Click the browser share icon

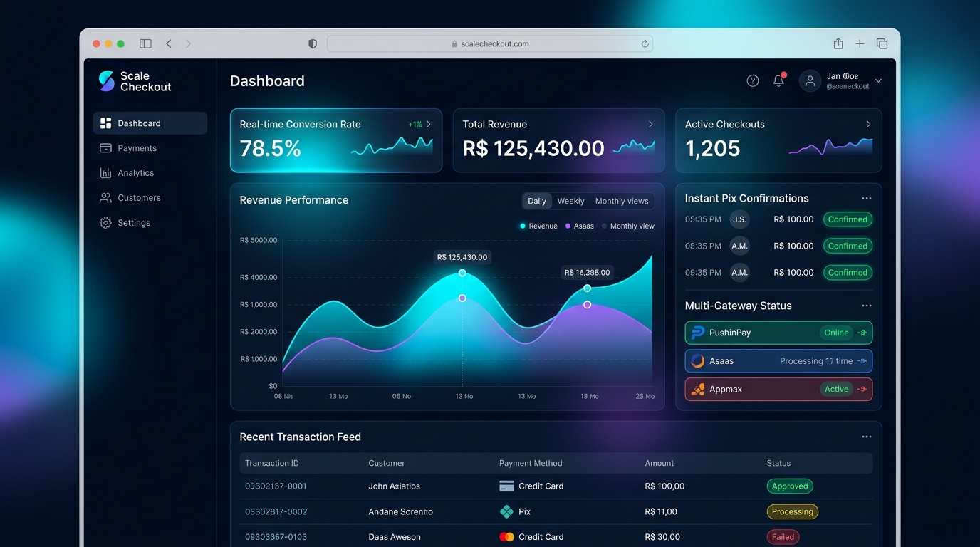(x=838, y=43)
